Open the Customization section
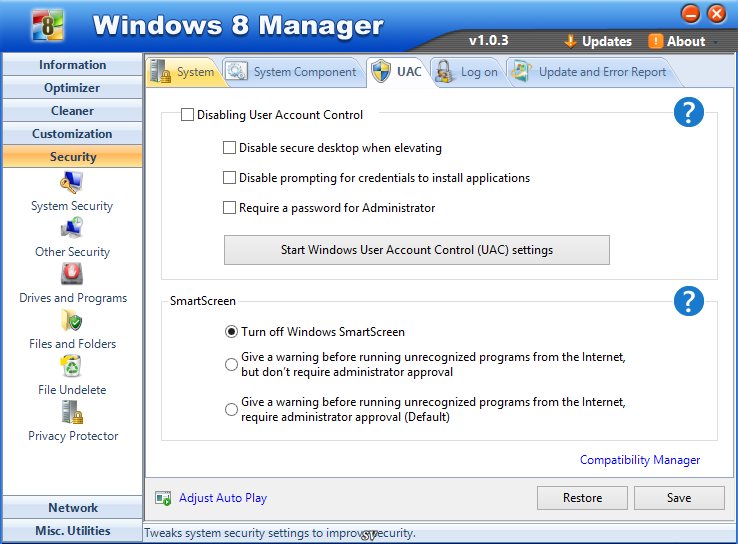Image resolution: width=738 pixels, height=544 pixels. (72, 134)
